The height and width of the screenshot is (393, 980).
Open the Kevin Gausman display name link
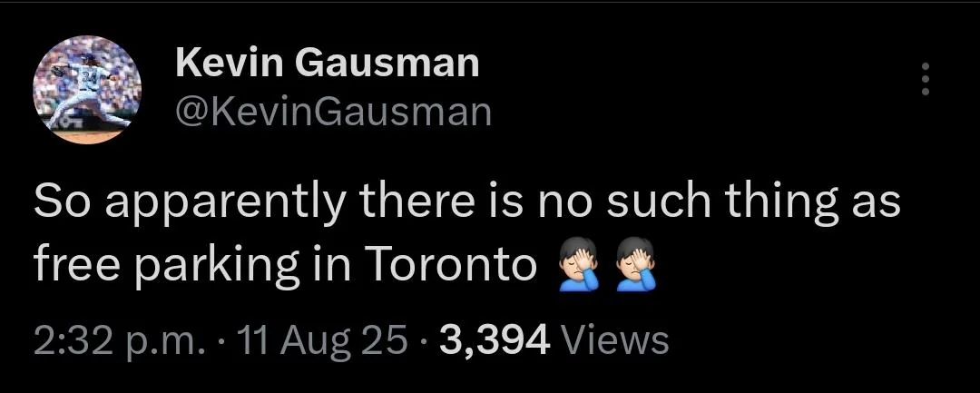[326, 63]
